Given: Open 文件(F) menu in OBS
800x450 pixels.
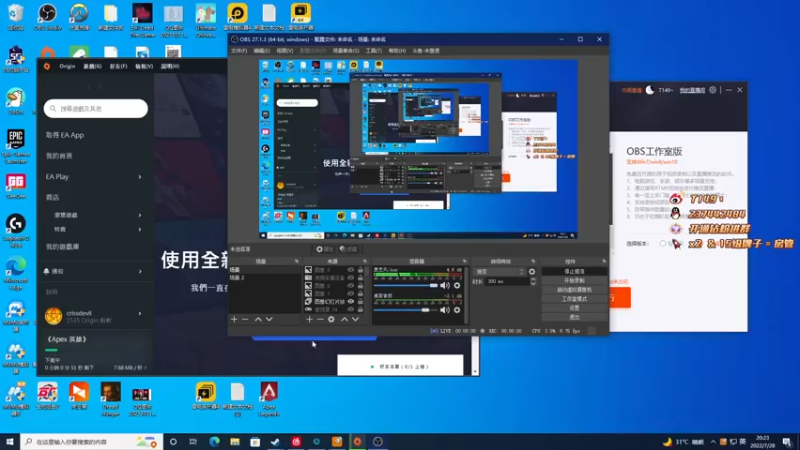Looking at the screenshot, I should pyautogui.click(x=239, y=51).
